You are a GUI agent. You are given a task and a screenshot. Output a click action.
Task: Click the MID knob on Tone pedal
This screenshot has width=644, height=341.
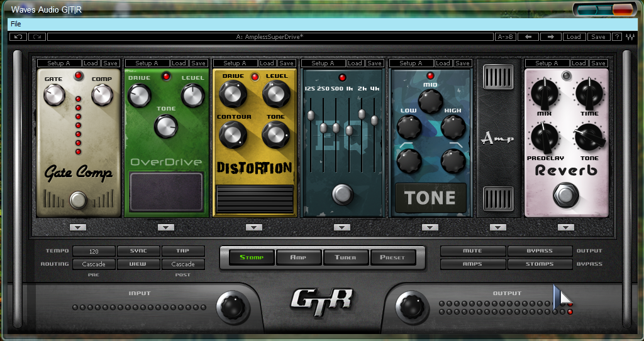tap(430, 101)
